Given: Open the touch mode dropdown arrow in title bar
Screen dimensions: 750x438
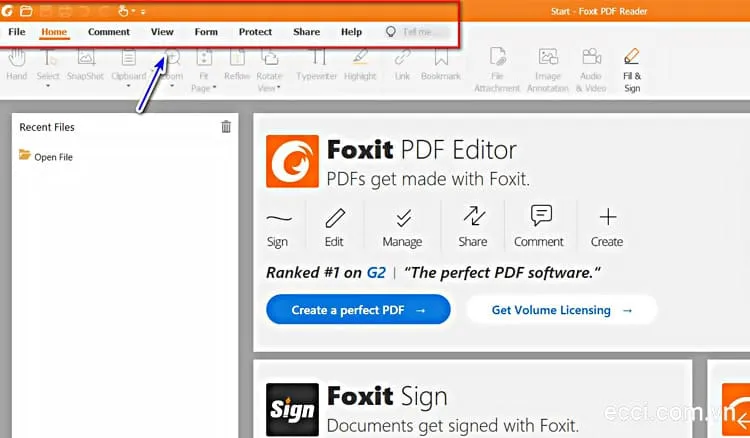Looking at the screenshot, I should click(133, 11).
